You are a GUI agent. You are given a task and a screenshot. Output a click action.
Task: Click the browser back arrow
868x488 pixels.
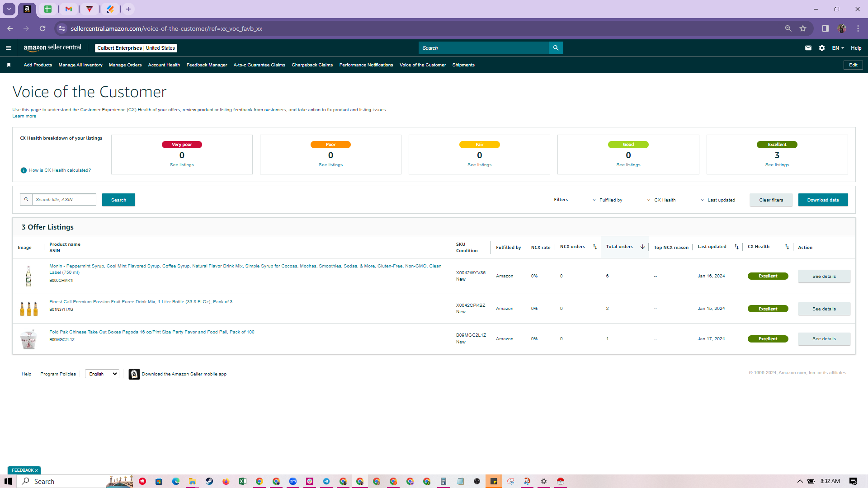(10, 28)
